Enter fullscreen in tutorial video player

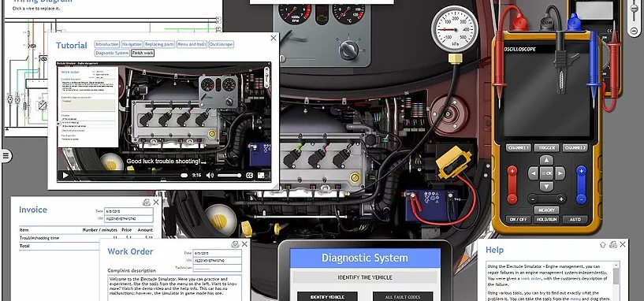coord(261,176)
